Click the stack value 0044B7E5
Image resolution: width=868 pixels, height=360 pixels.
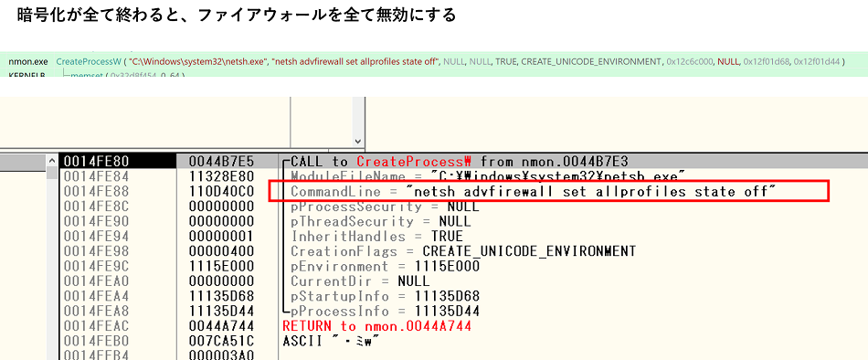221,161
